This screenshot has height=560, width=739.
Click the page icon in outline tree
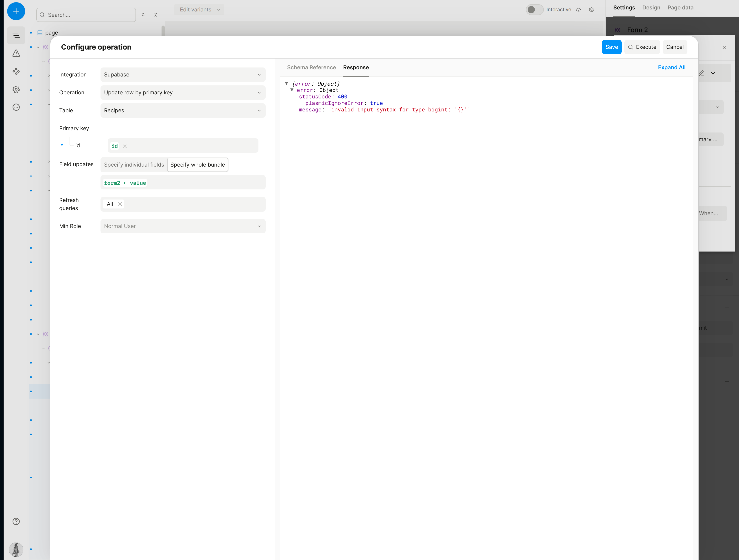click(x=40, y=33)
